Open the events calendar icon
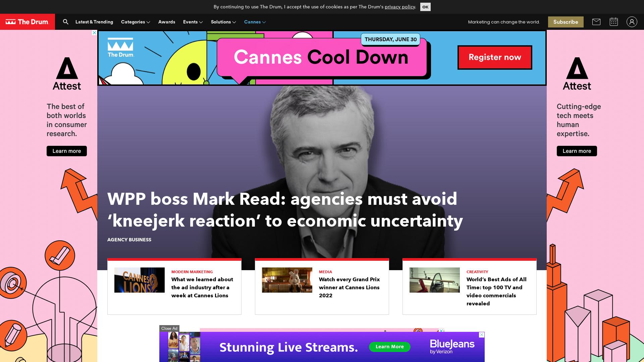The width and height of the screenshot is (644, 362). (x=614, y=22)
